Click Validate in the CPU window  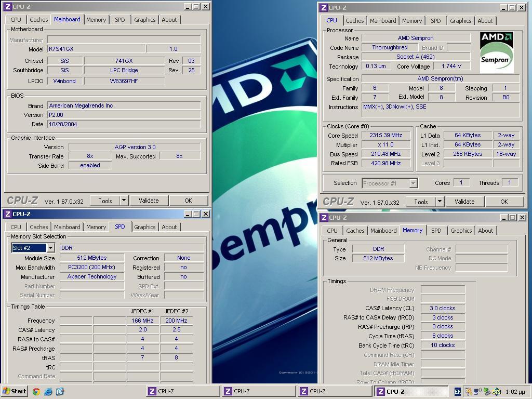[464, 202]
